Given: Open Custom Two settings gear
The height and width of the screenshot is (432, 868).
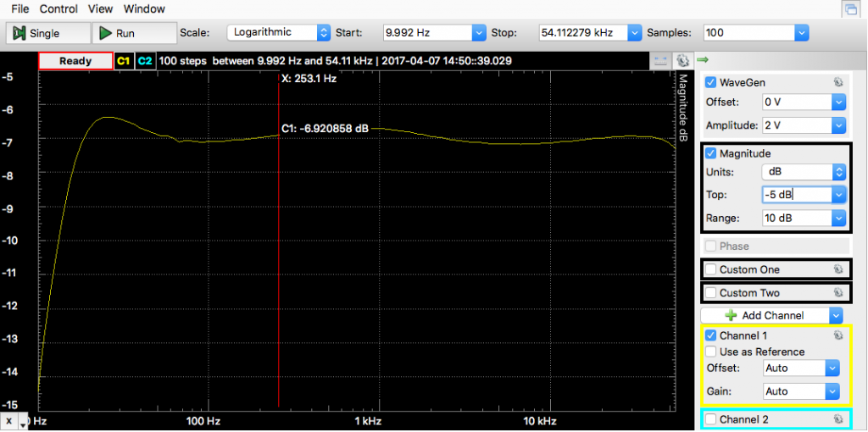Looking at the screenshot, I should click(838, 292).
